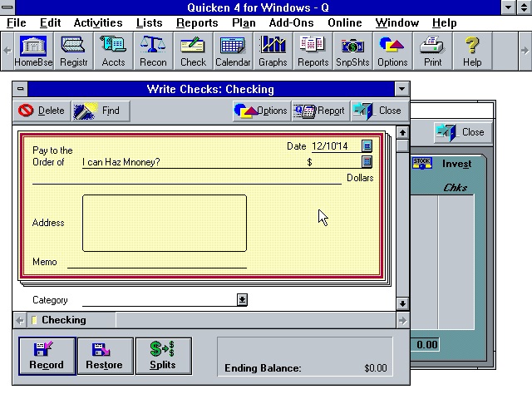Start reconciliation with the Recon icon
The width and height of the screenshot is (532, 399).
[153, 51]
